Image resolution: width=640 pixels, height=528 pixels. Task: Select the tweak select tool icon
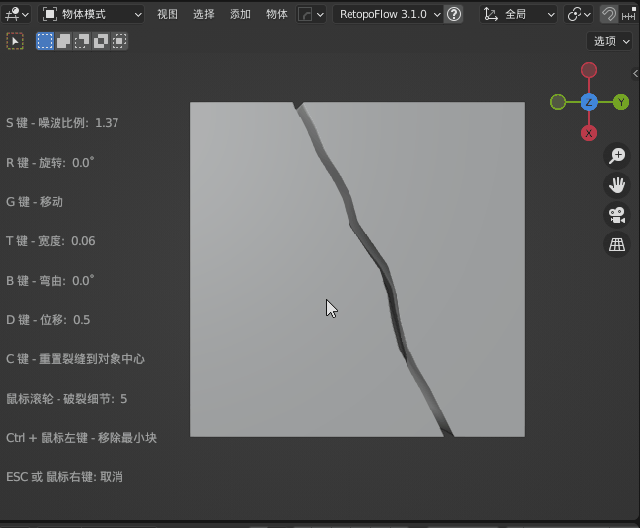[15, 41]
